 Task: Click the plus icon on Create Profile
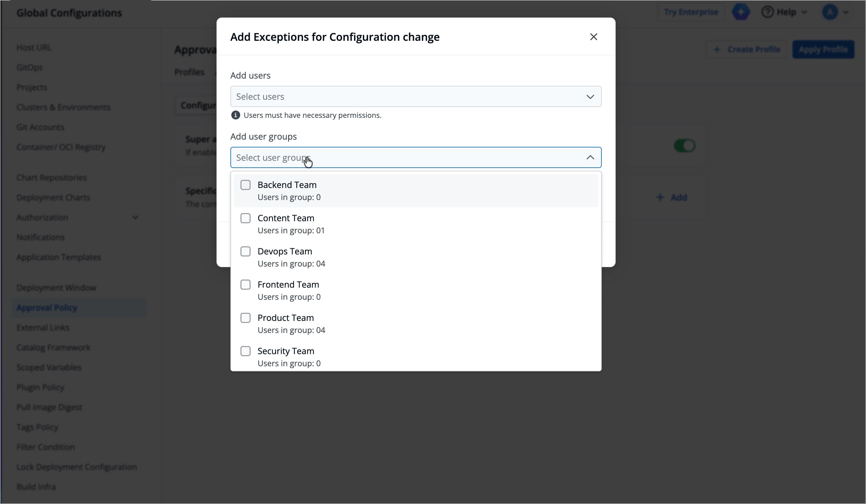717,49
